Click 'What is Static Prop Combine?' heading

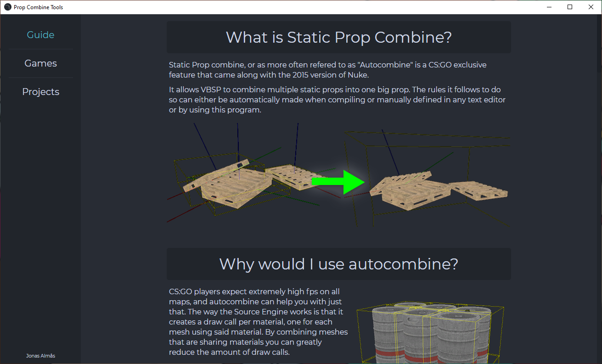pyautogui.click(x=338, y=37)
